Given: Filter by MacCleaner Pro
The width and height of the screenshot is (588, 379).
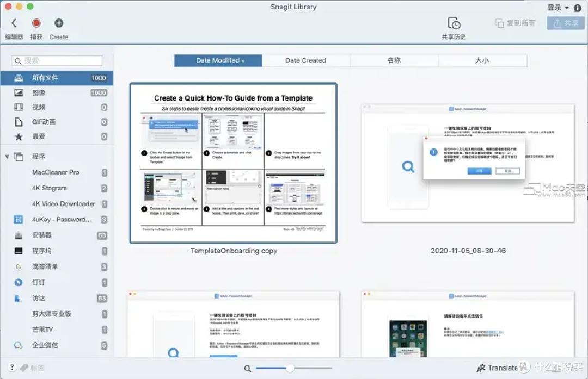Looking at the screenshot, I should click(x=57, y=172).
